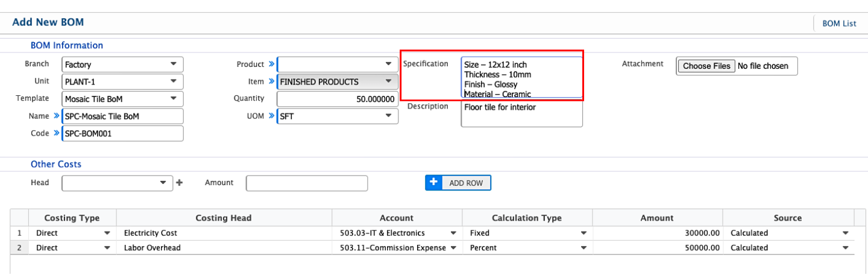Click the plus icon next to Head dropdown
The height and width of the screenshot is (278, 868).
tap(179, 183)
